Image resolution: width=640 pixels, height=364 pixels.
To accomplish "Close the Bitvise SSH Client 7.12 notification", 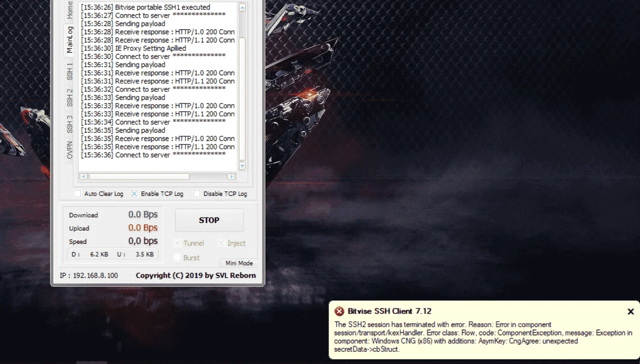I will click(x=630, y=311).
